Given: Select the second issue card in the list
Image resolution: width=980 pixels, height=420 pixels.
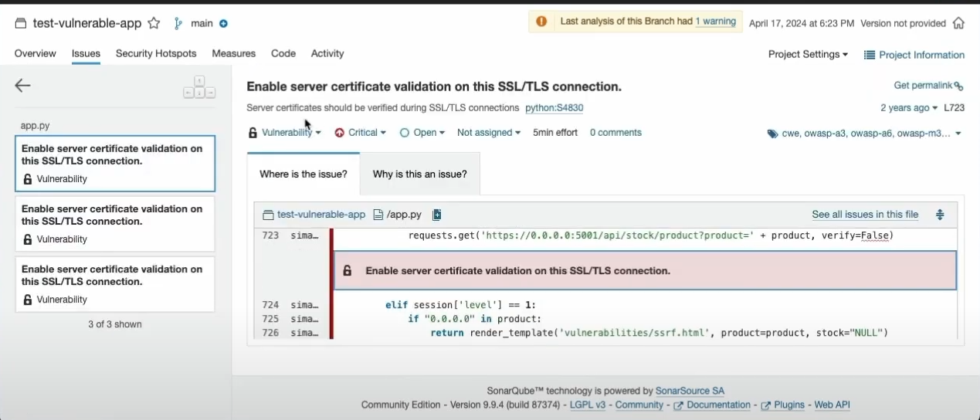Looking at the screenshot, I should [x=115, y=224].
